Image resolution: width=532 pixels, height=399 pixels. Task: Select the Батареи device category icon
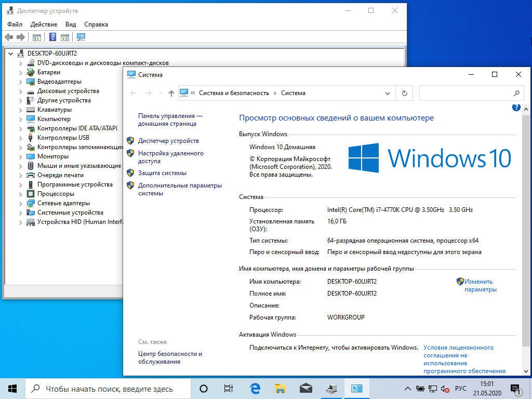(31, 72)
